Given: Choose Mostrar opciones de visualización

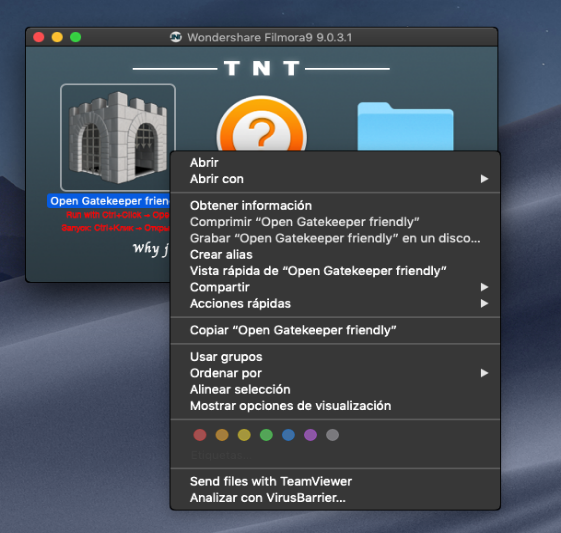Looking at the screenshot, I should click(335, 406).
